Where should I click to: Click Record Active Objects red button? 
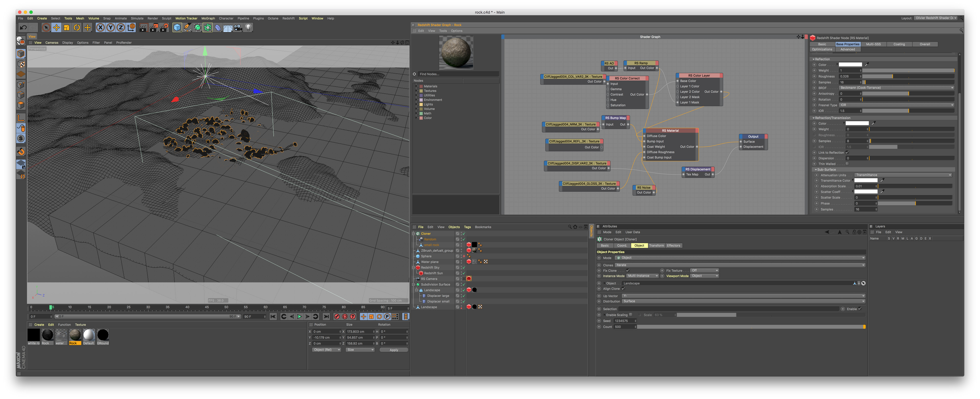point(337,317)
